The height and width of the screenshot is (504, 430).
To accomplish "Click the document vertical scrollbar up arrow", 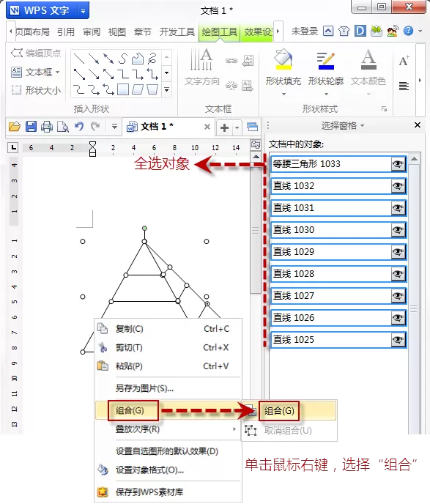I will coord(256,157).
